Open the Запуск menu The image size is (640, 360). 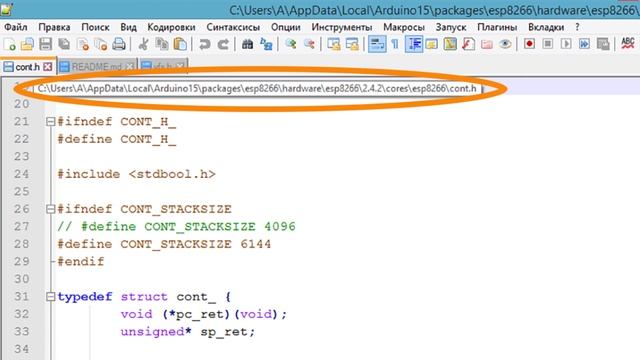coord(451,27)
